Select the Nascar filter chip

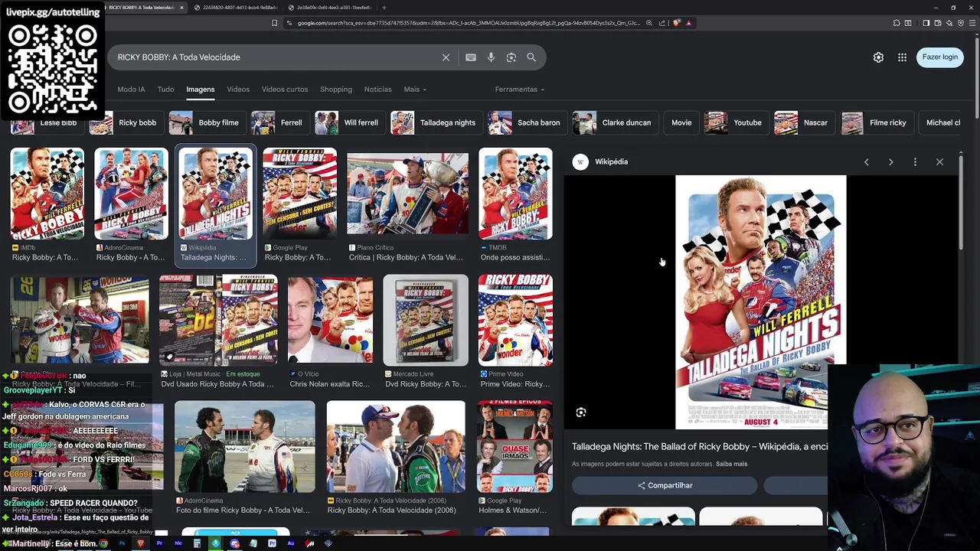point(803,122)
